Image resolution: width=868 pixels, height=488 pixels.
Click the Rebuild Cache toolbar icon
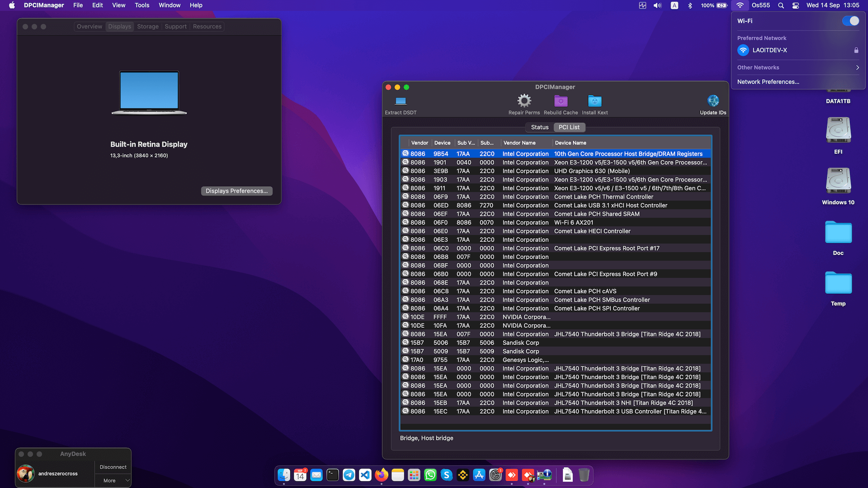[x=561, y=101]
